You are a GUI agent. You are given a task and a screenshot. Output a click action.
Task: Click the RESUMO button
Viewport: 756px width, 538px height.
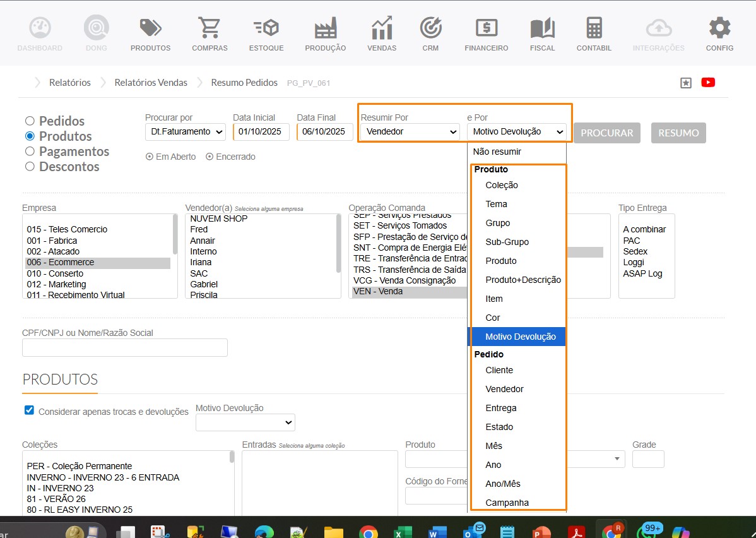pos(678,133)
